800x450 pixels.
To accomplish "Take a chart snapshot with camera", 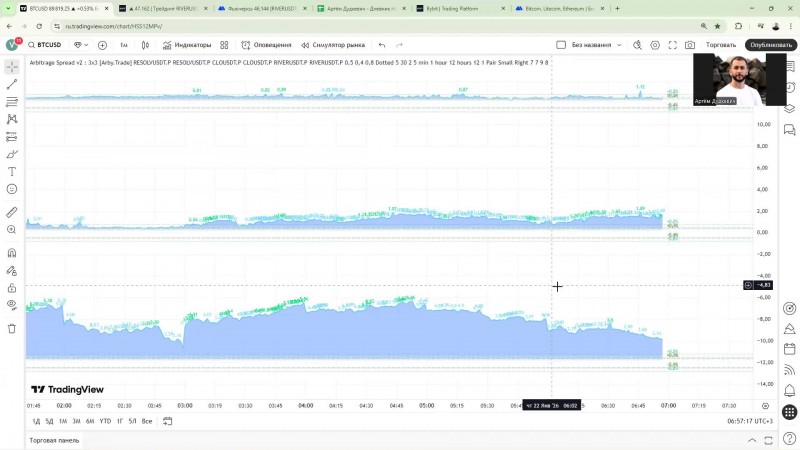I will pyautogui.click(x=690, y=45).
